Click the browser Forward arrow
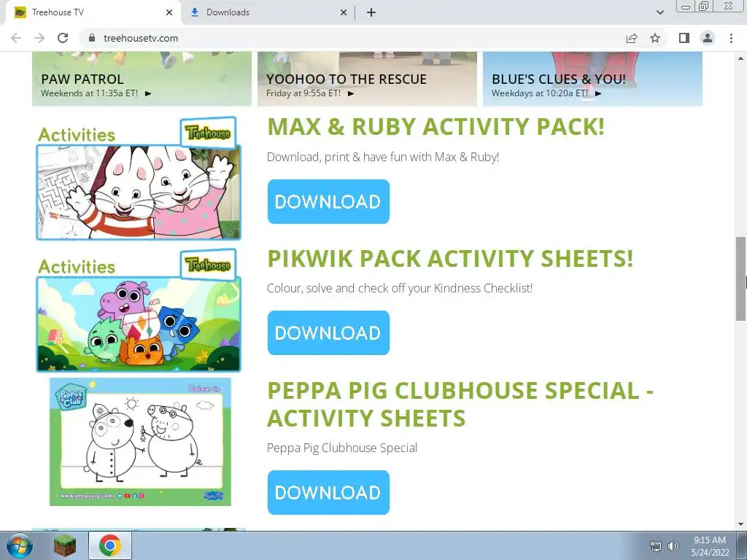The image size is (747, 560). coord(39,38)
